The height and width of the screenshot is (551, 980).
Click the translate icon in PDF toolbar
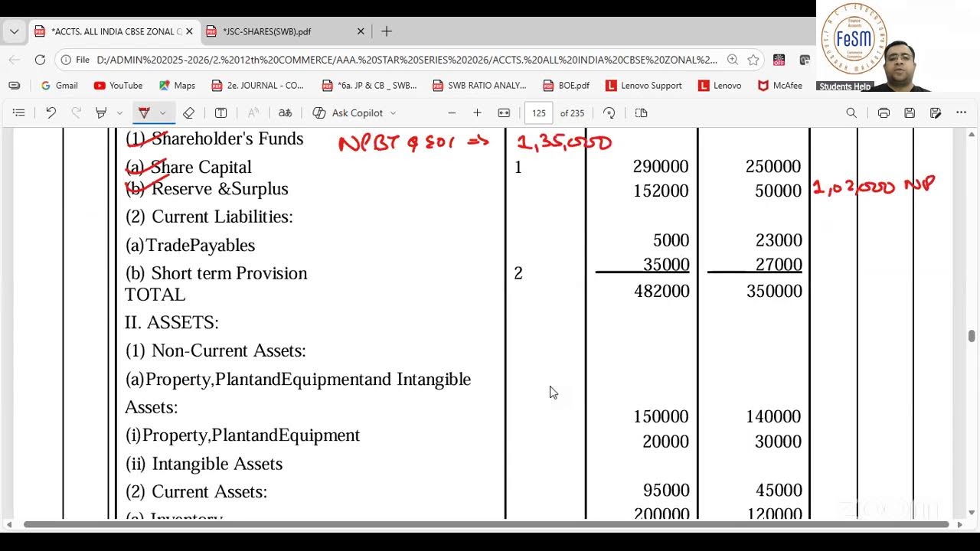[x=285, y=112]
